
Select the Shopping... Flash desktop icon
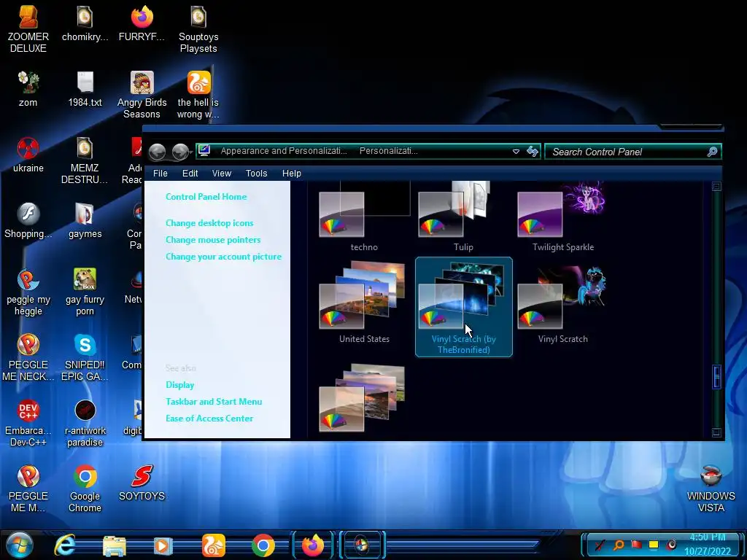[28, 220]
